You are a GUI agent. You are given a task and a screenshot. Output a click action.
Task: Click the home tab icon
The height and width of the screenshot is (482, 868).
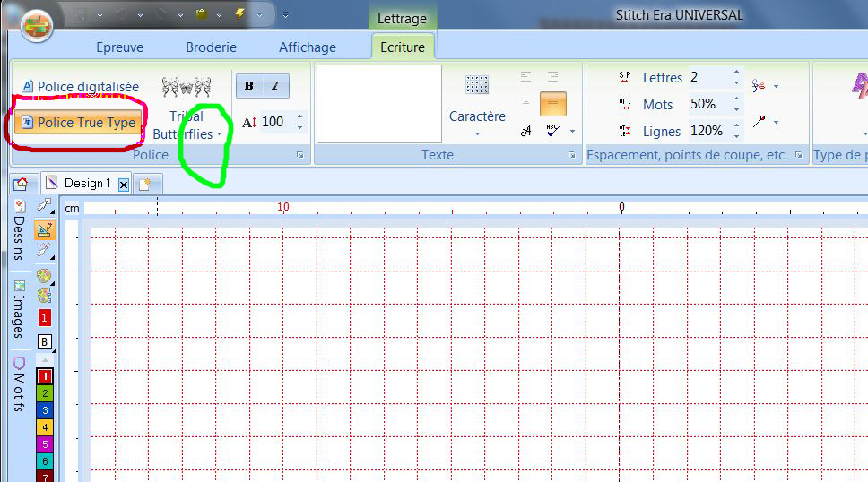tap(21, 184)
